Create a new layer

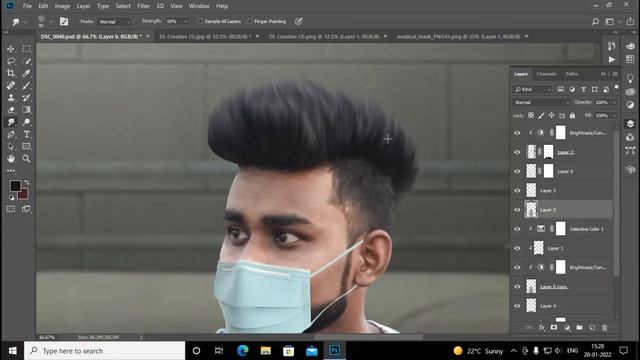(592, 327)
